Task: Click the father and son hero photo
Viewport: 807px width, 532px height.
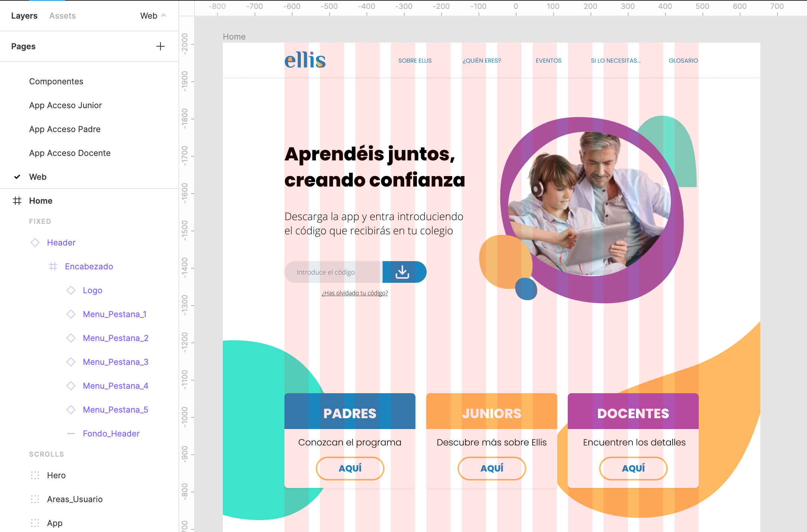Action: click(590, 204)
